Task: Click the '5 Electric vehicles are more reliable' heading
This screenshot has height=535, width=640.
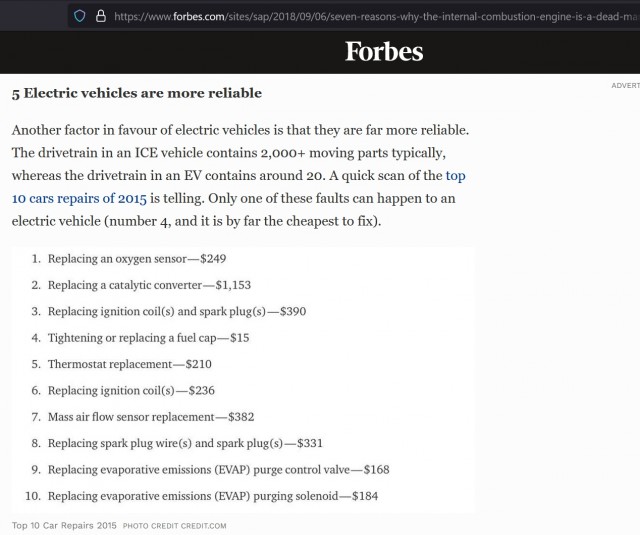Action: pos(137,93)
